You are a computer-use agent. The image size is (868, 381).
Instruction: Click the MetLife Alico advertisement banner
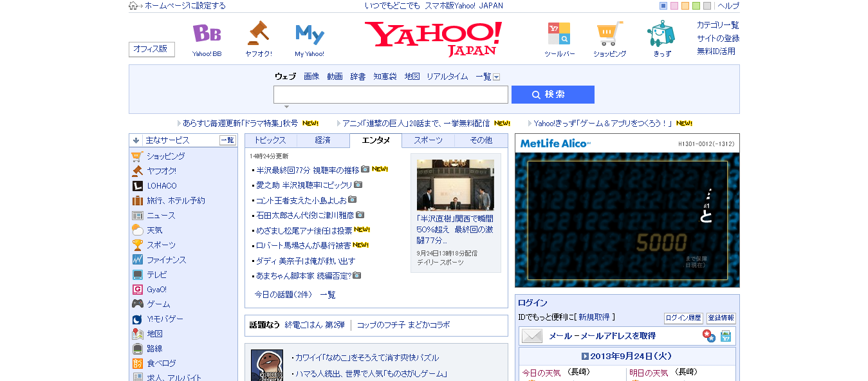point(627,210)
